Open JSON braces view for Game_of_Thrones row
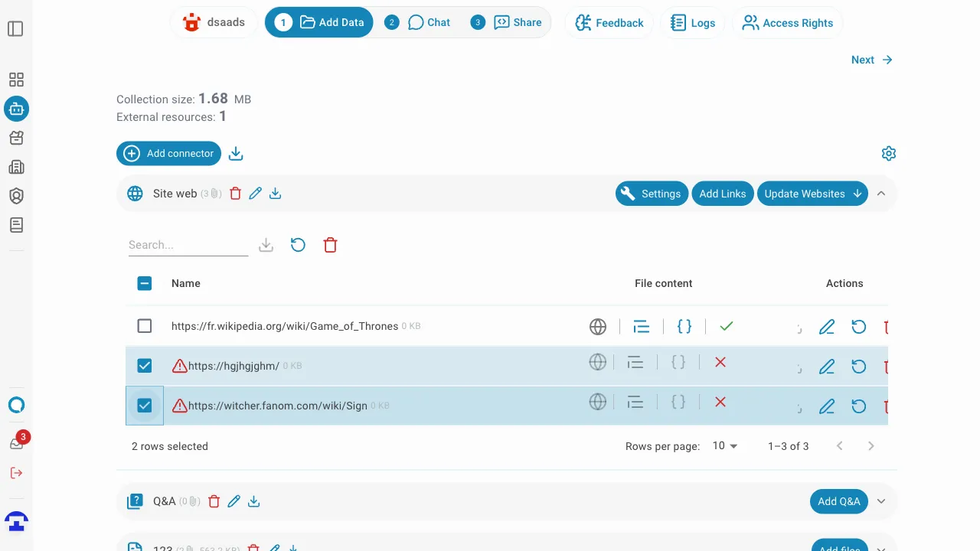This screenshot has width=980, height=551. click(x=684, y=327)
